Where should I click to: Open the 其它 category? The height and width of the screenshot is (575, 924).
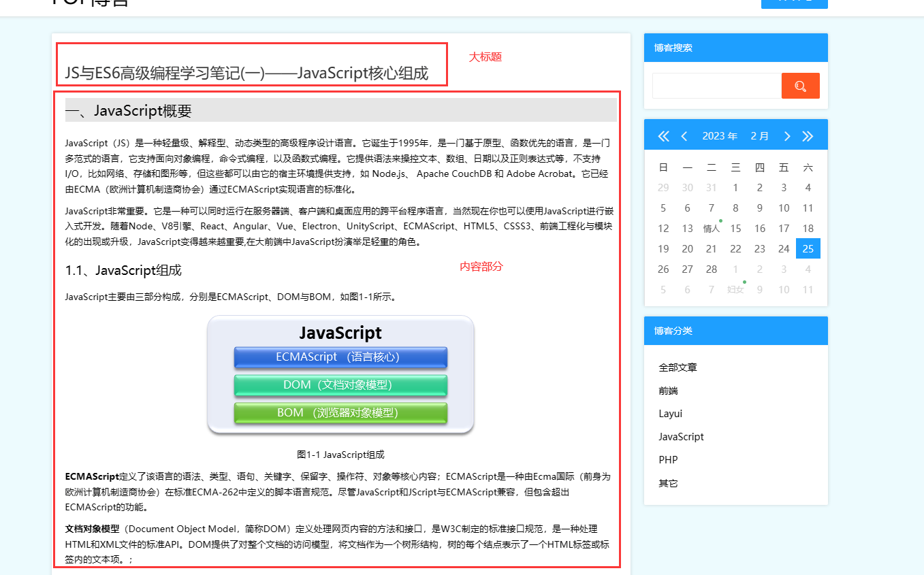[x=668, y=484]
